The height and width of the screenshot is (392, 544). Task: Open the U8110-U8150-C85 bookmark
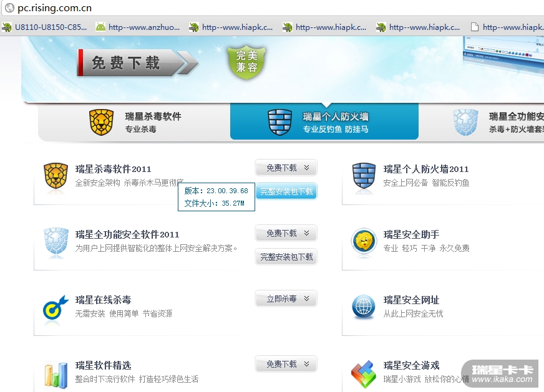(45, 27)
